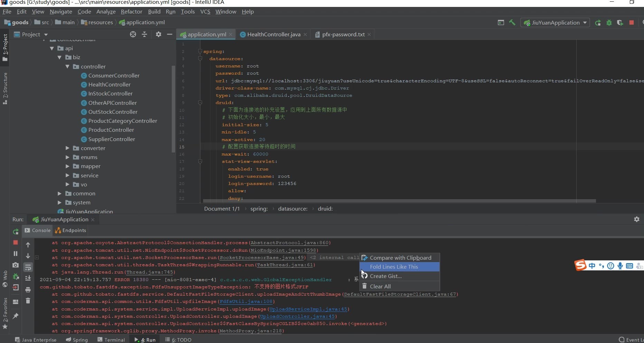
Task: Restore the Run panel layout
Action: click(16, 302)
